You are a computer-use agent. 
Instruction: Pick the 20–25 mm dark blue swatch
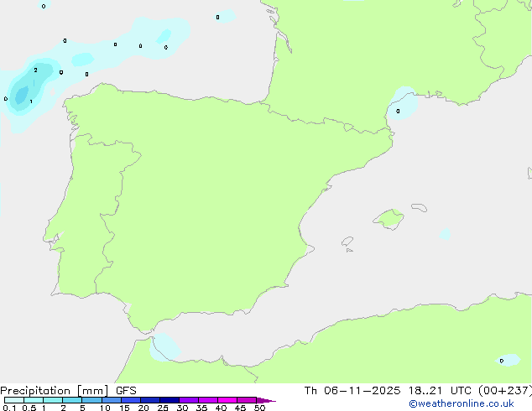pos(150,400)
